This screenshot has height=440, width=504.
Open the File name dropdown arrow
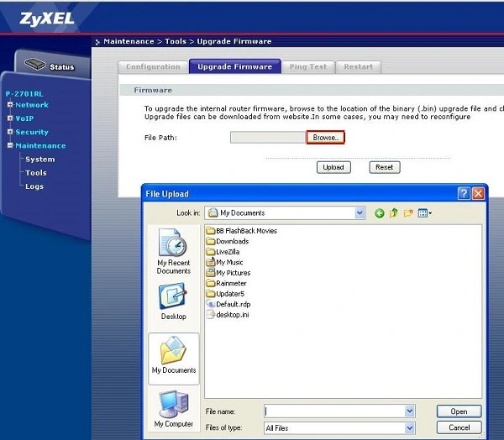click(410, 411)
